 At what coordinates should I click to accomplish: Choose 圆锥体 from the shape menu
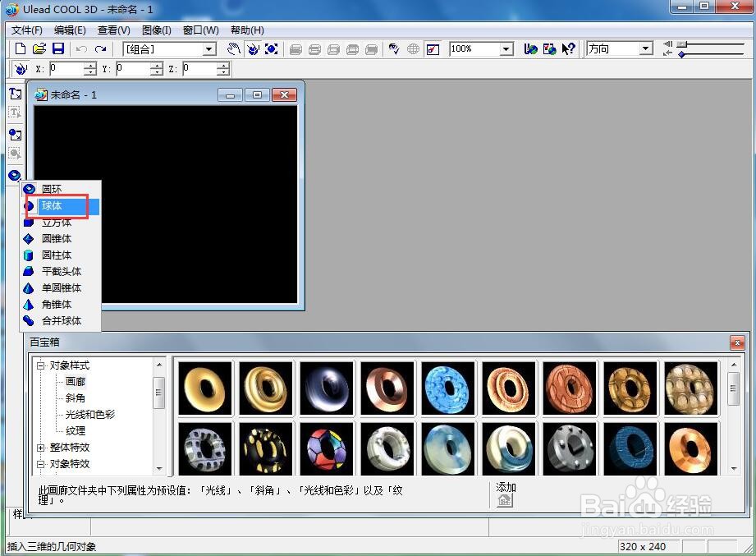coord(60,239)
